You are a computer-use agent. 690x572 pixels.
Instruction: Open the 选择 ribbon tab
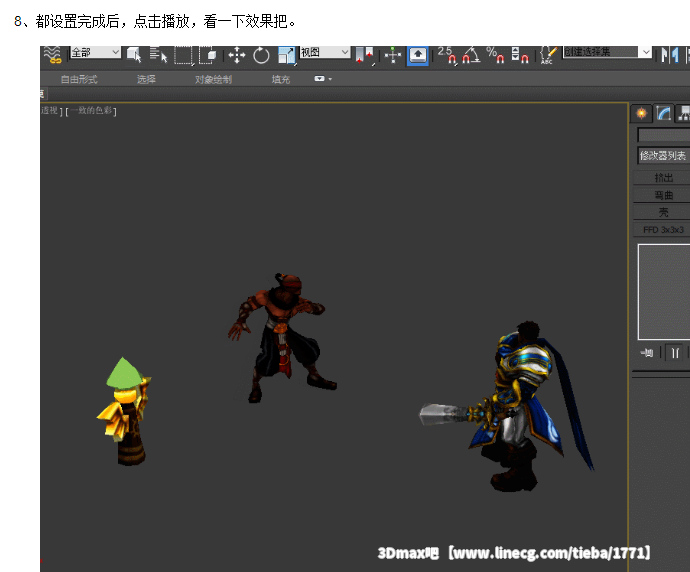[x=146, y=79]
